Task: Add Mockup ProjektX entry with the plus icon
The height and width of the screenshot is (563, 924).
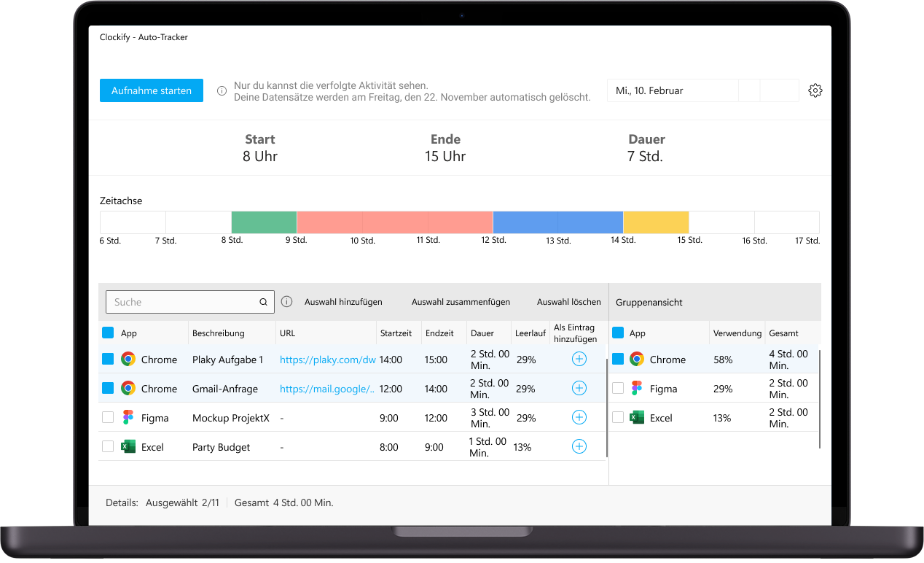Action: (x=579, y=417)
